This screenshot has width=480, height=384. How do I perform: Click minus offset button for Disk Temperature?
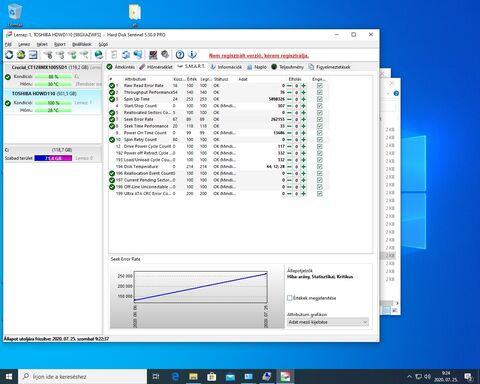pos(289,166)
